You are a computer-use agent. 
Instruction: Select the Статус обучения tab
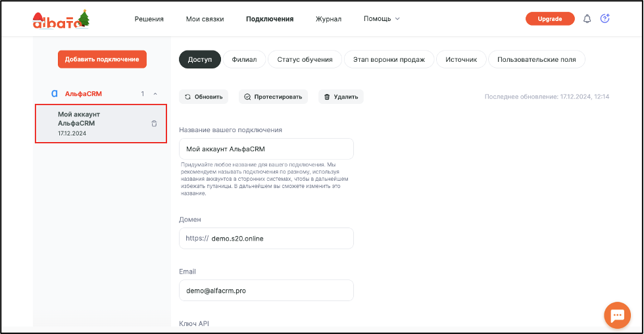tap(305, 59)
